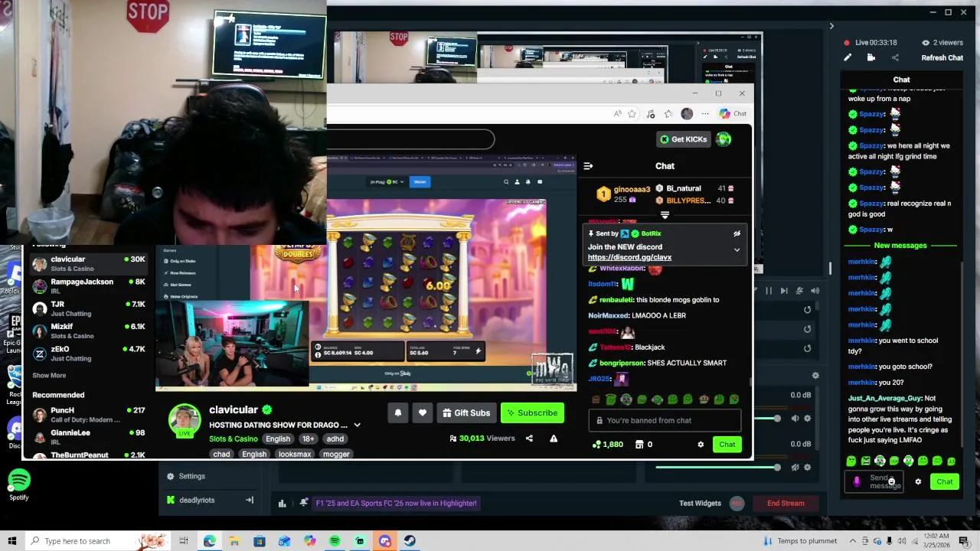This screenshot has height=551, width=980.
Task: Click the pencil edit stream info icon
Action: tap(848, 57)
